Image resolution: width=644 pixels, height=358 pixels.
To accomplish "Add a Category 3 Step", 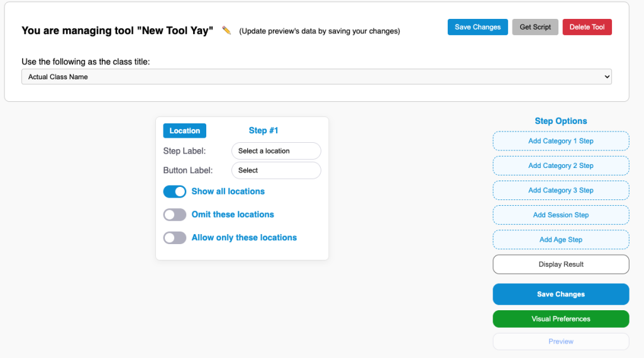I will pyautogui.click(x=560, y=190).
